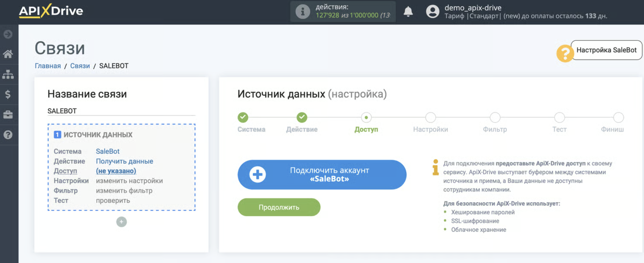Click the home icon in sidebar
The image size is (644, 263).
pos(8,54)
